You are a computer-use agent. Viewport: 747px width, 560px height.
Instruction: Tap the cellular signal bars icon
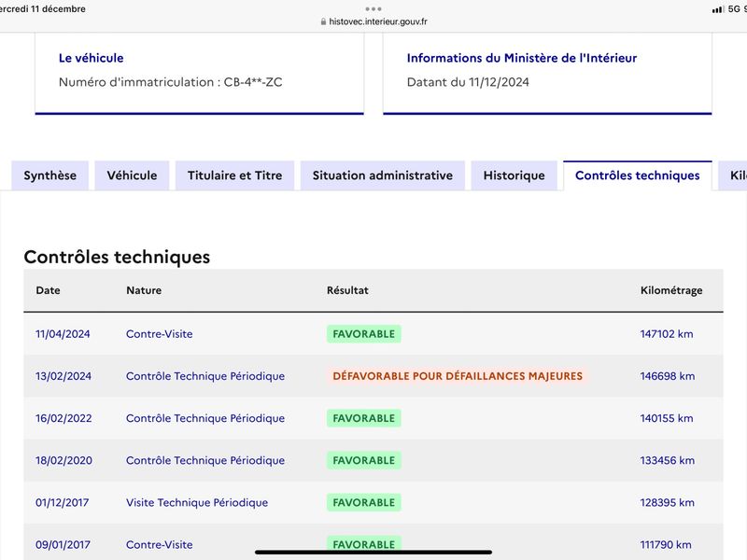click(x=718, y=9)
